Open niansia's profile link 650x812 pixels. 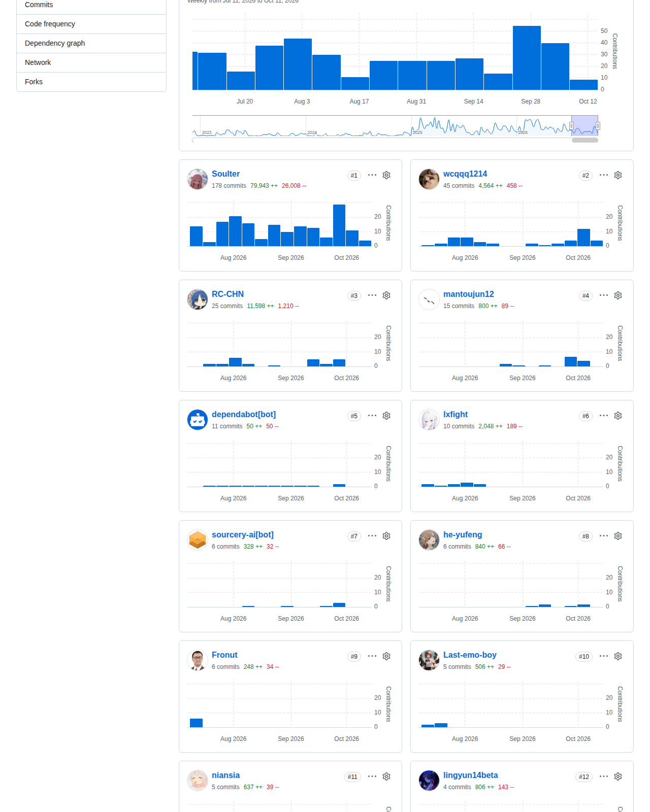[225, 775]
